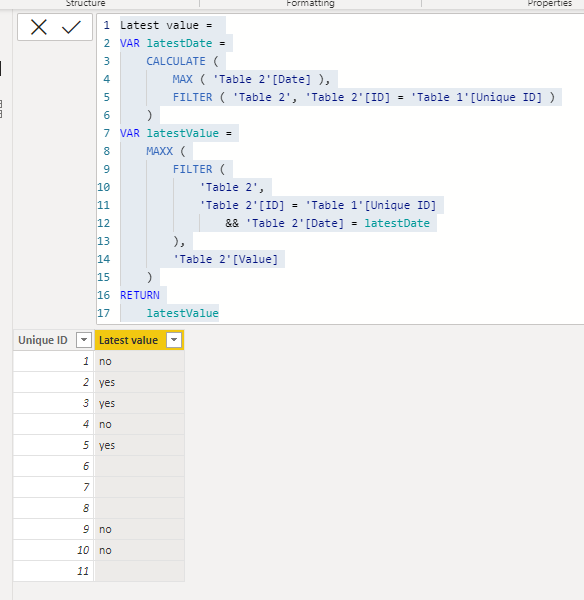Click the Properties ribbon group label
584x600 pixels.
coord(550,3)
